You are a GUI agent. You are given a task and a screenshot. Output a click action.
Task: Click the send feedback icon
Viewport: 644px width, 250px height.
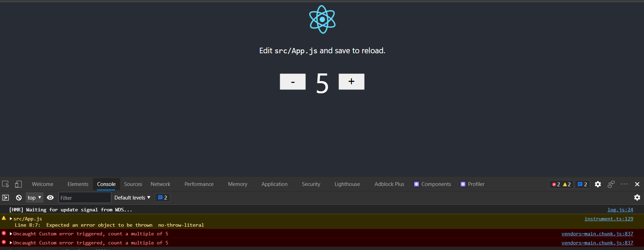click(x=611, y=184)
